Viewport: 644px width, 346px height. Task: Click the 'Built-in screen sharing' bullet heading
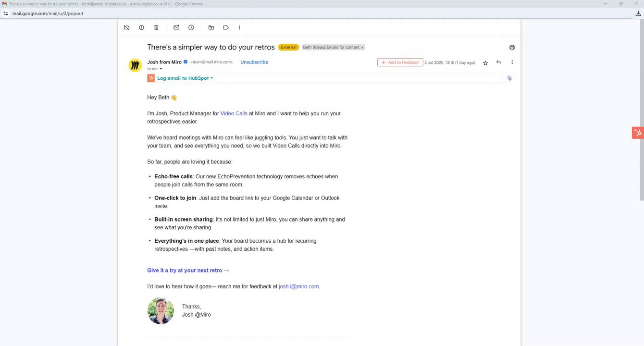pyautogui.click(x=184, y=220)
